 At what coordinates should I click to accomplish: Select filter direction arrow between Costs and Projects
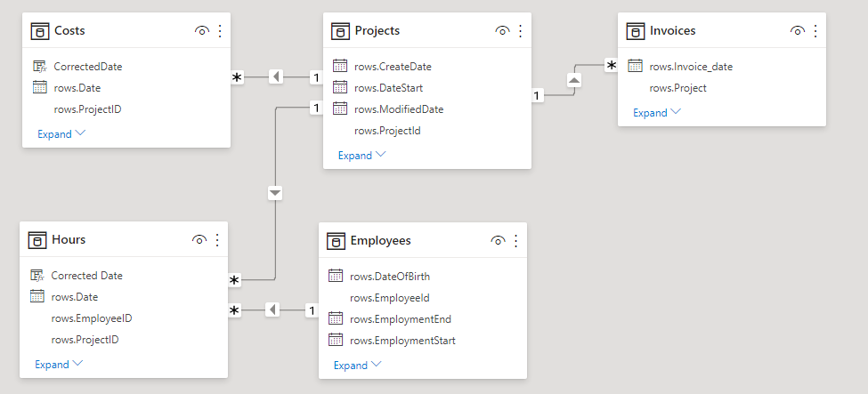[x=276, y=76]
